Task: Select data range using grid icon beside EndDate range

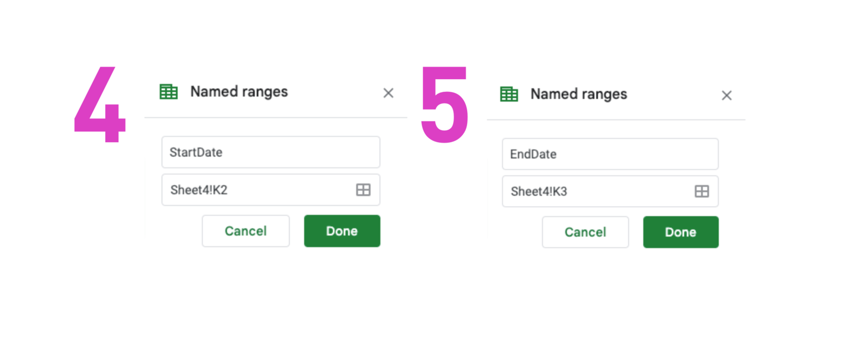Action: pyautogui.click(x=703, y=191)
